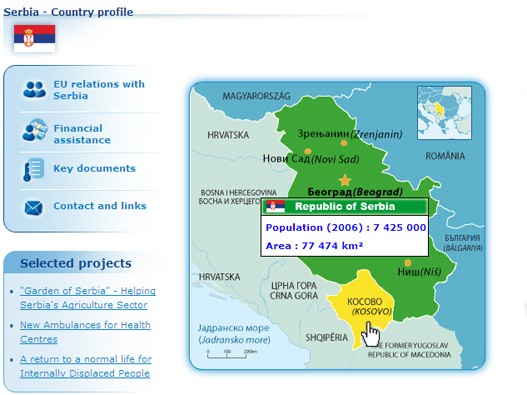The width and height of the screenshot is (527, 395).
Task: Click the envelope icon beside Contact and links
Action: pos(34,208)
